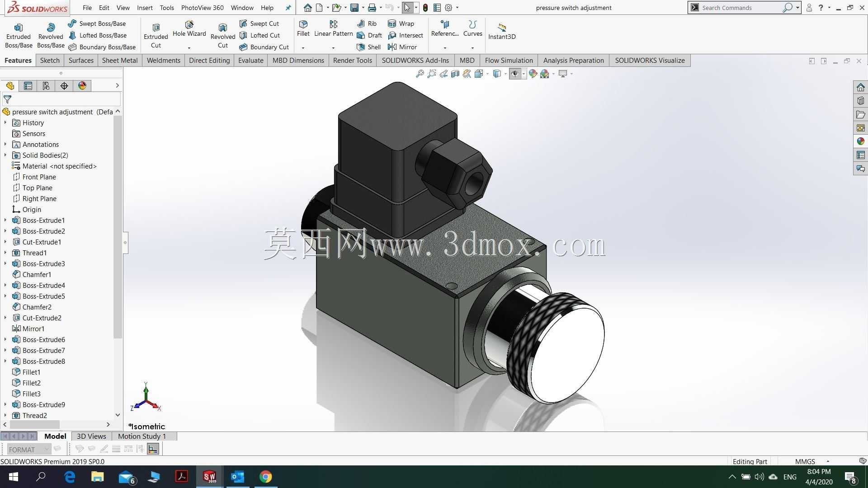Open the Save dropdown arrow
This screenshot has width=868, height=488.
click(x=363, y=8)
